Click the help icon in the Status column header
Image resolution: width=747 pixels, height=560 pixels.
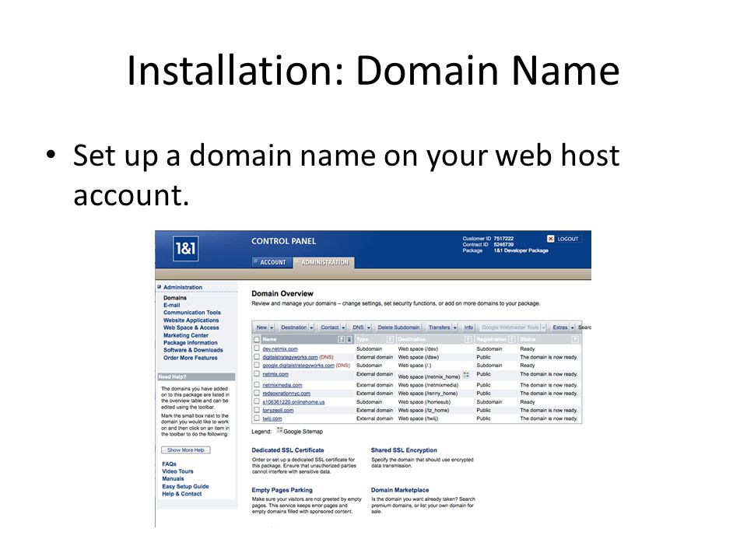point(575,340)
